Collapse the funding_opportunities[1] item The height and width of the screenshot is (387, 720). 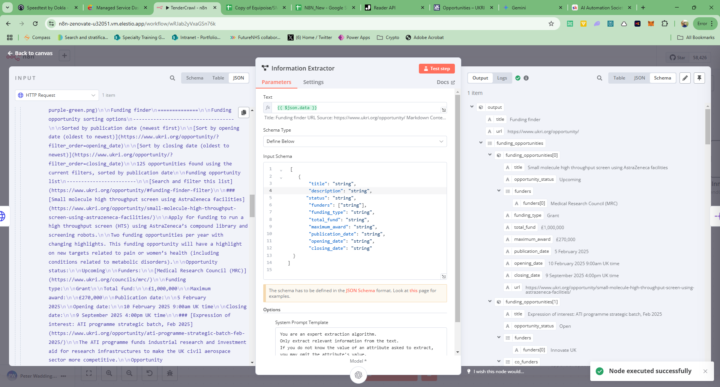point(490,302)
